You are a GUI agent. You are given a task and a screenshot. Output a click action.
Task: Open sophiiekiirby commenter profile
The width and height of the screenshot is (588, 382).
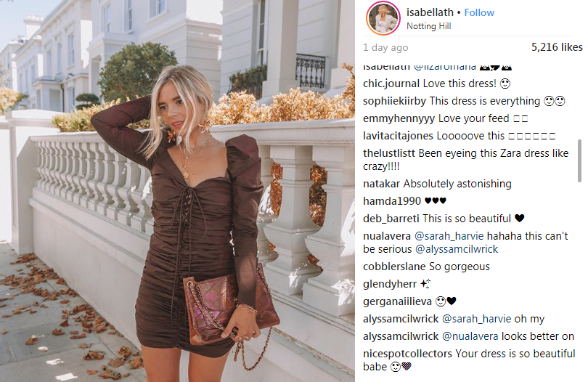(x=394, y=101)
